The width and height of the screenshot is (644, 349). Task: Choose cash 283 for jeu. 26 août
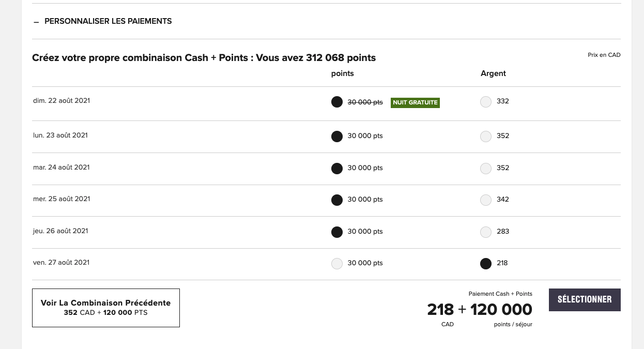point(486,232)
